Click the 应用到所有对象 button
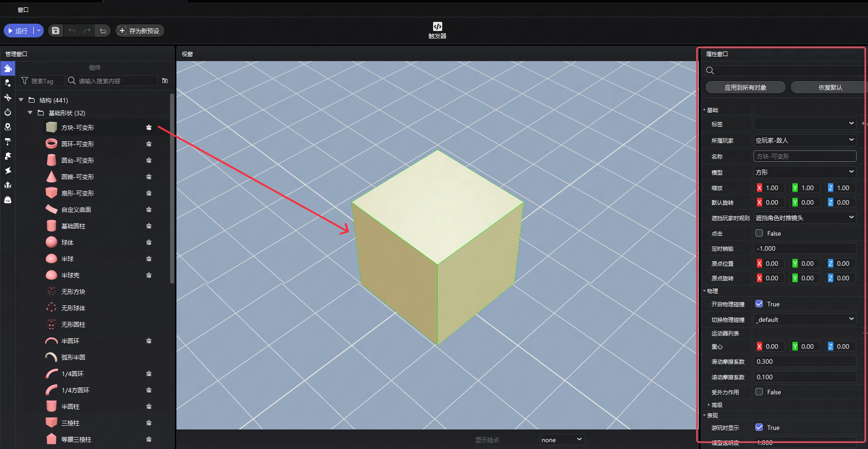This screenshot has height=449, width=868. (x=745, y=88)
